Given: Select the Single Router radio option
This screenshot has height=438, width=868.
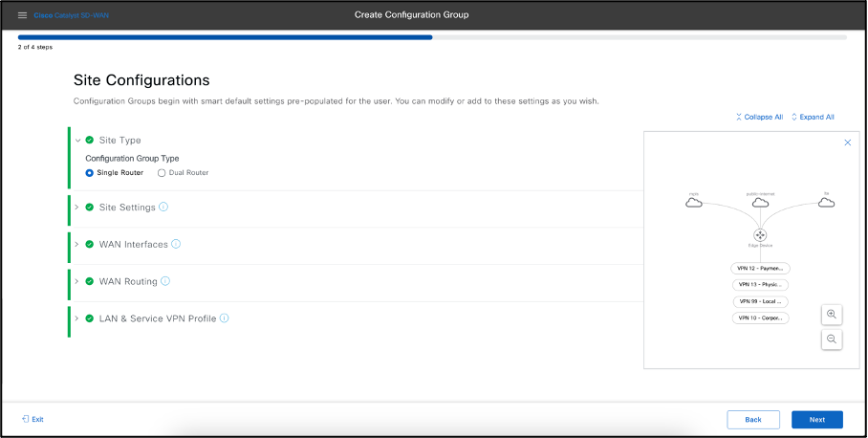Looking at the screenshot, I should 90,173.
